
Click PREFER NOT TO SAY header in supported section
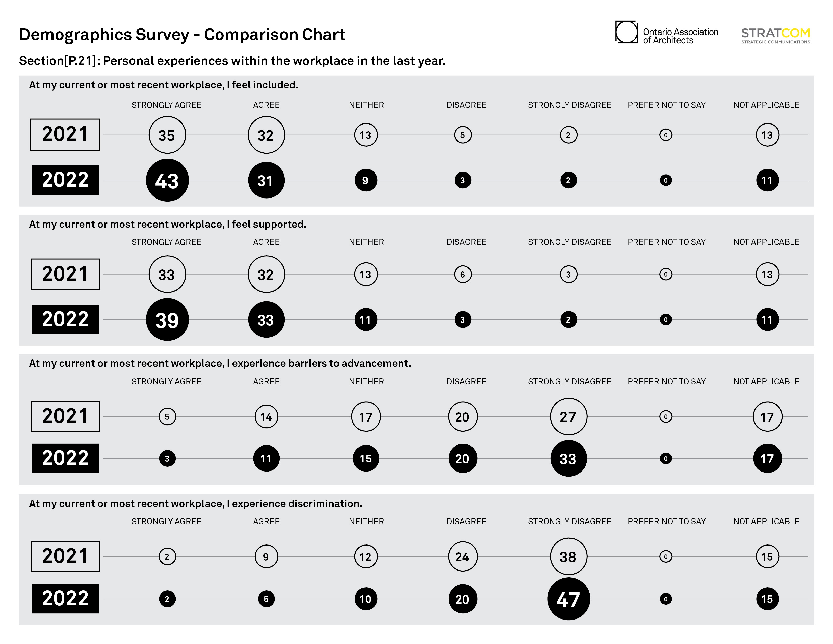pos(667,242)
